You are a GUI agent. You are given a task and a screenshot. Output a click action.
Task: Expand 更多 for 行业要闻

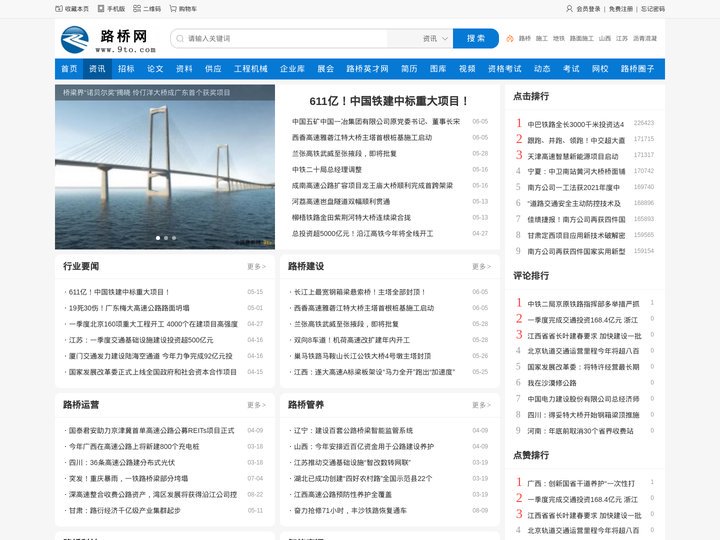coord(256,266)
